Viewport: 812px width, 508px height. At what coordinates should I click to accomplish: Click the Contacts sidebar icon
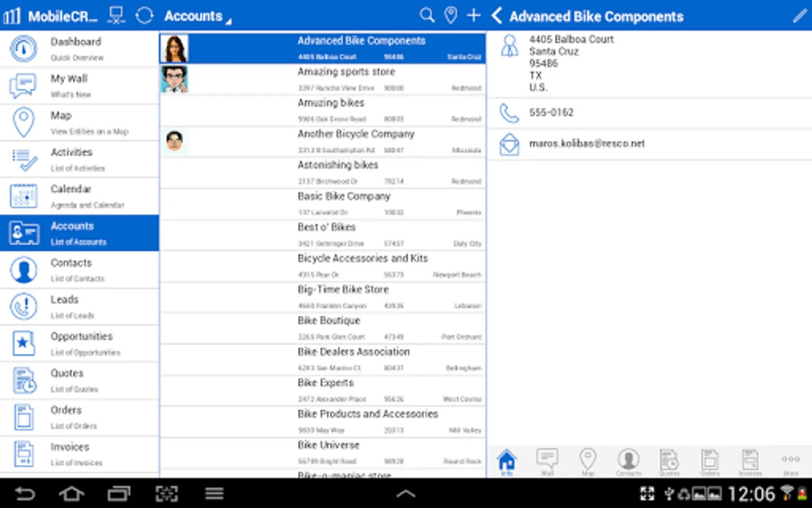(24, 270)
